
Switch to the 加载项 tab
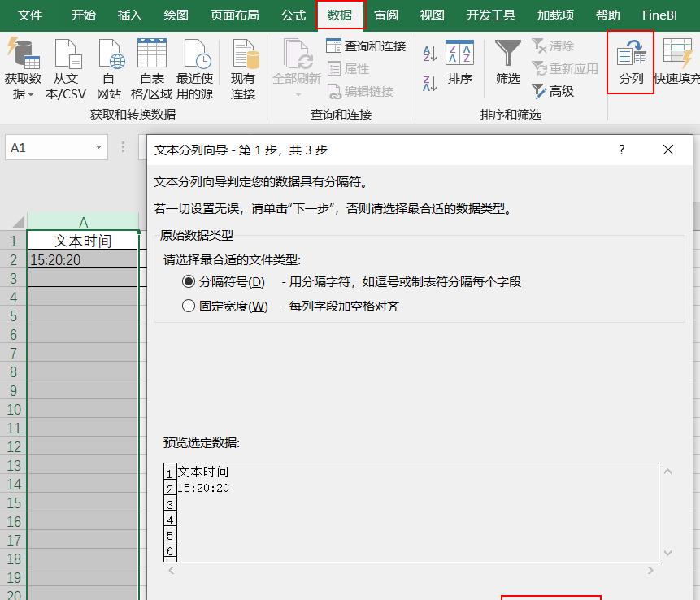(555, 15)
